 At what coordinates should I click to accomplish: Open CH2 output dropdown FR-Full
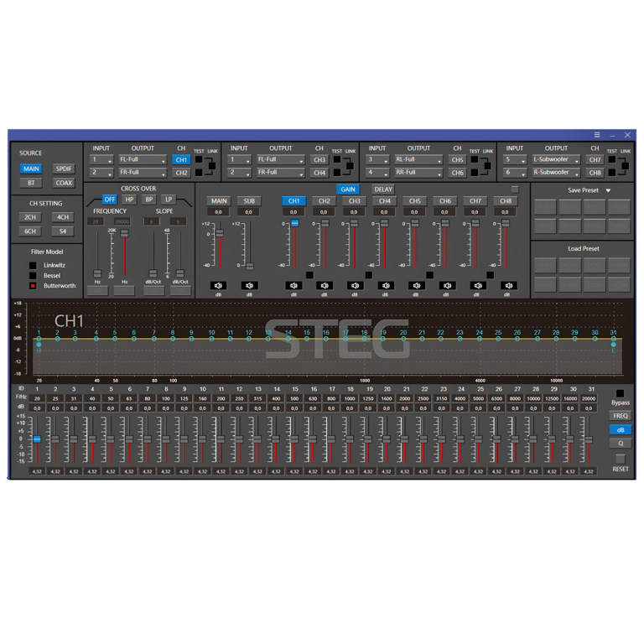point(143,173)
